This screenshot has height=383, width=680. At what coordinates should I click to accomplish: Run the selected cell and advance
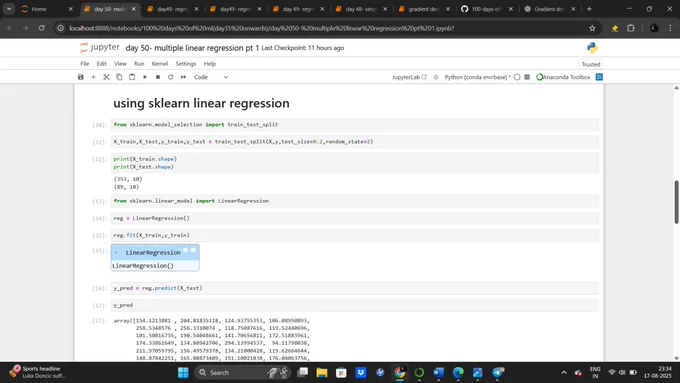click(x=145, y=77)
